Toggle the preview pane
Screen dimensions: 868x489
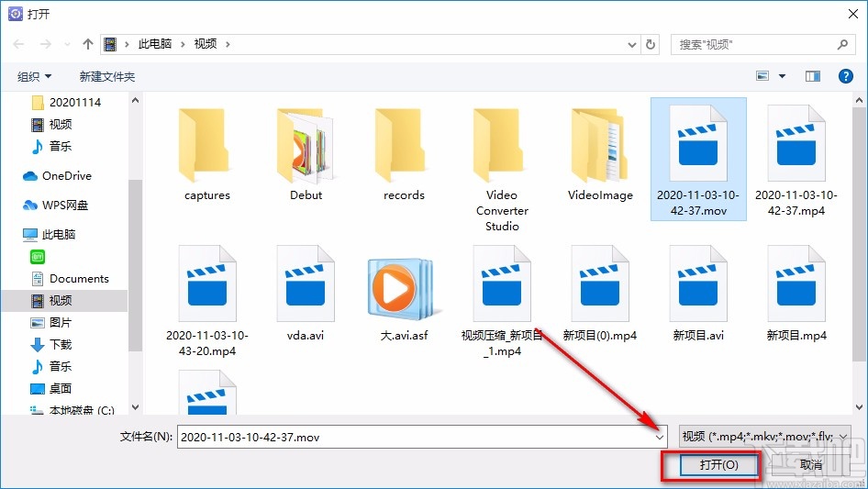click(x=813, y=76)
